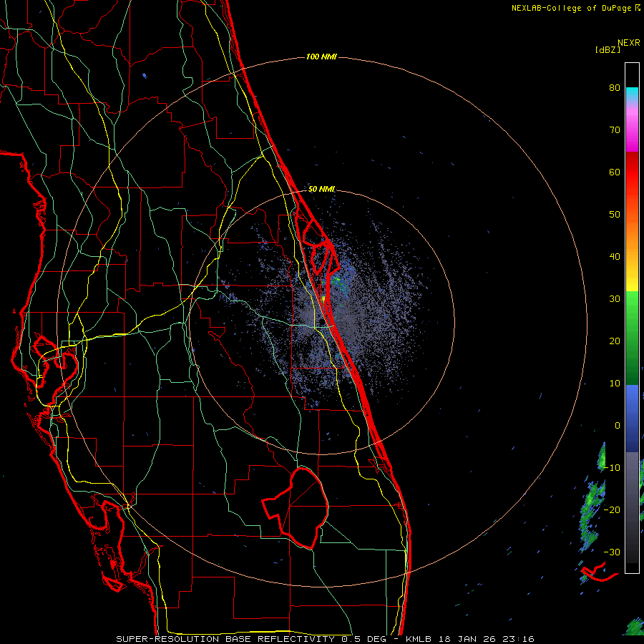Click inside the Lake Okeechobee outline
Screen dimensions: 644x644
[x=303, y=507]
